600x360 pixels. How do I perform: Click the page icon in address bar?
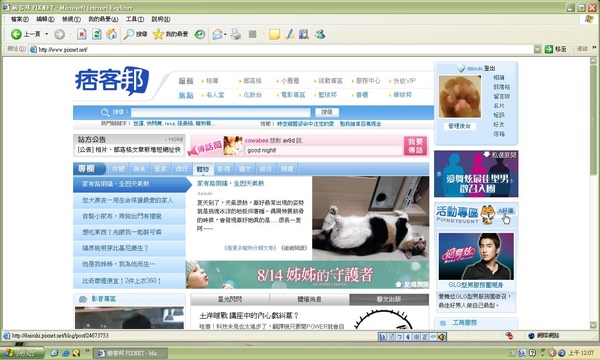point(33,49)
